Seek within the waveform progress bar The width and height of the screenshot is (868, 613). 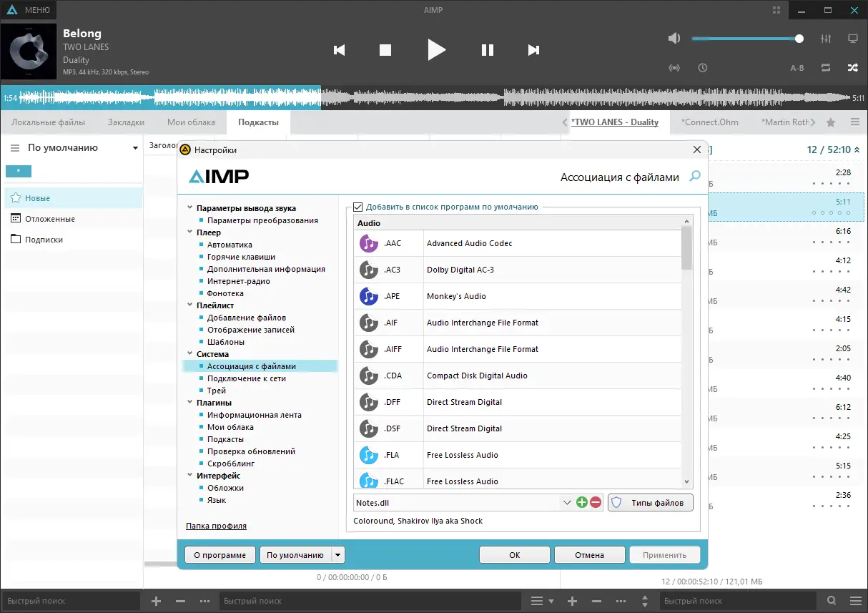coord(434,97)
